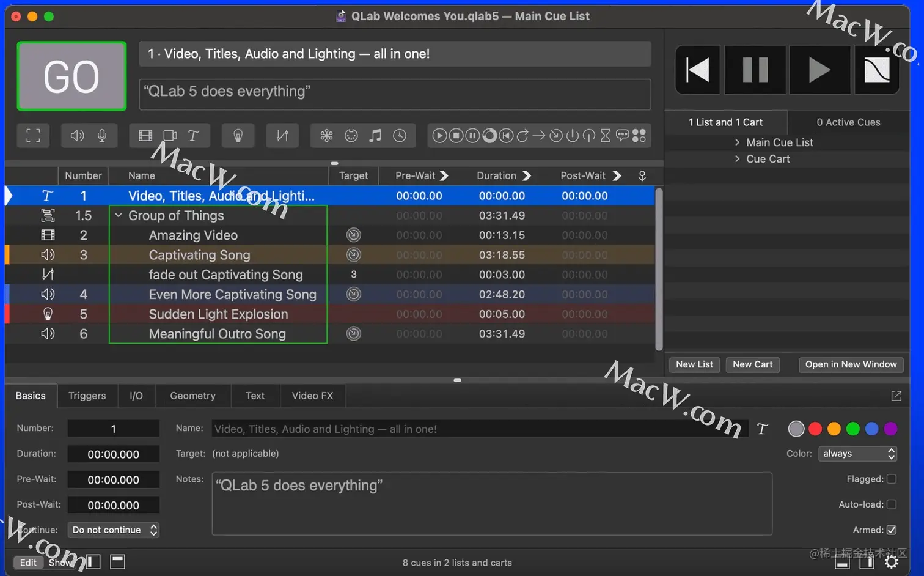Add a MIDI cue from toolbar
The height and width of the screenshot is (576, 924).
click(351, 136)
